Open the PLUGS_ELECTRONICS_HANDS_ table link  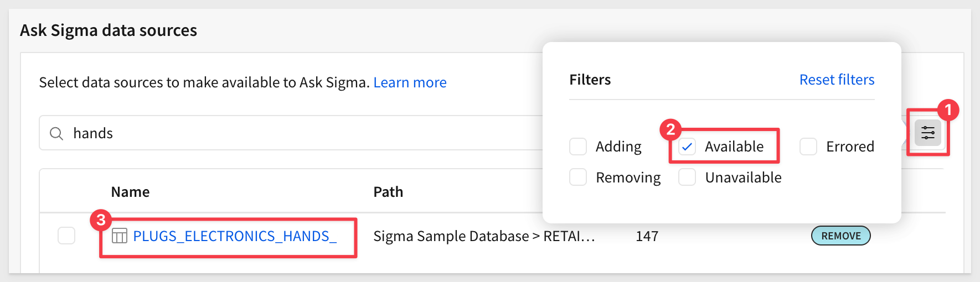tap(235, 236)
